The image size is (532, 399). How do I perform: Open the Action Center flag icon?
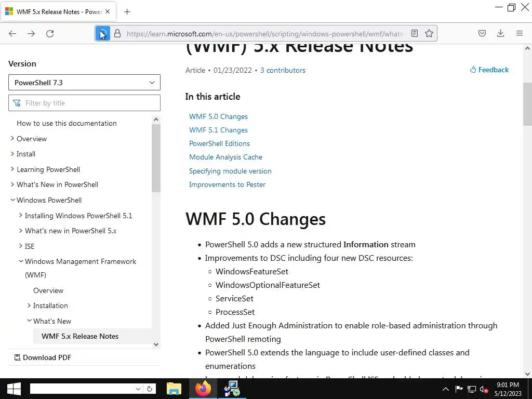[x=459, y=389]
